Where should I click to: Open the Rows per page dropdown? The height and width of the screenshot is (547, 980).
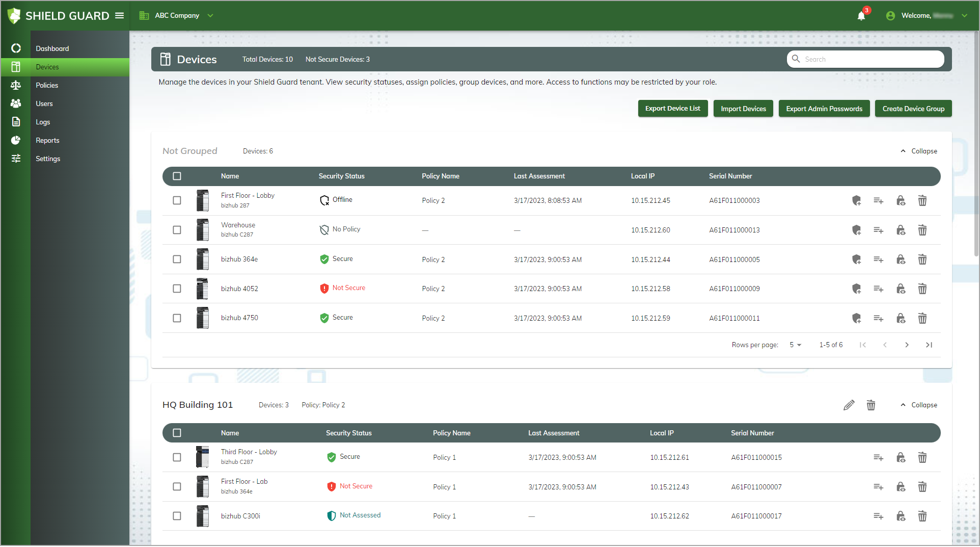point(795,345)
